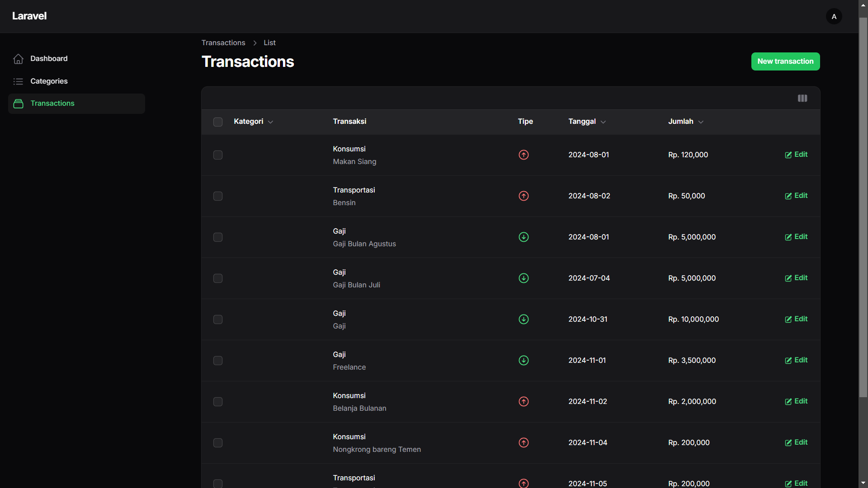
Task: Click the income arrow icon for Gaji Bulan Agustus
Action: click(x=524, y=237)
